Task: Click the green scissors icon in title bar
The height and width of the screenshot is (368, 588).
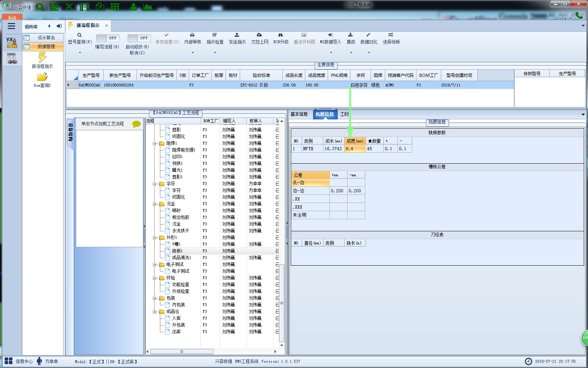Action: [70, 6]
